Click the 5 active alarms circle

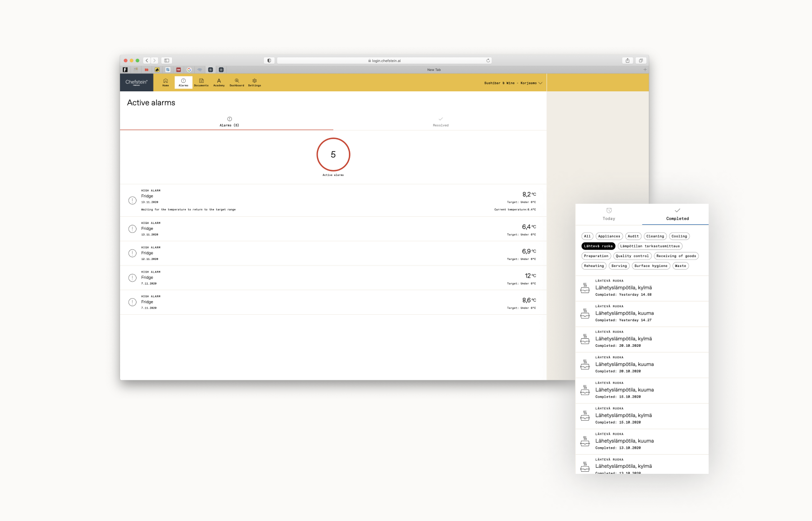(x=333, y=155)
